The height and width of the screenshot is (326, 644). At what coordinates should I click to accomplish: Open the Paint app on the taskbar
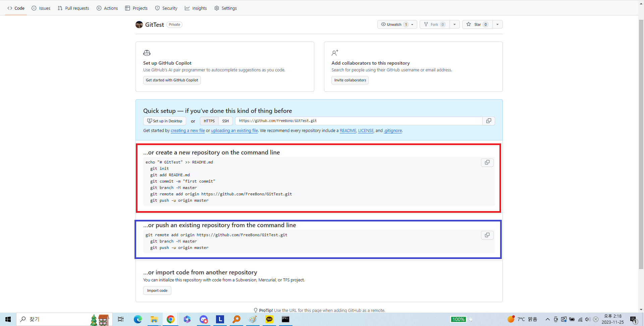click(x=253, y=319)
